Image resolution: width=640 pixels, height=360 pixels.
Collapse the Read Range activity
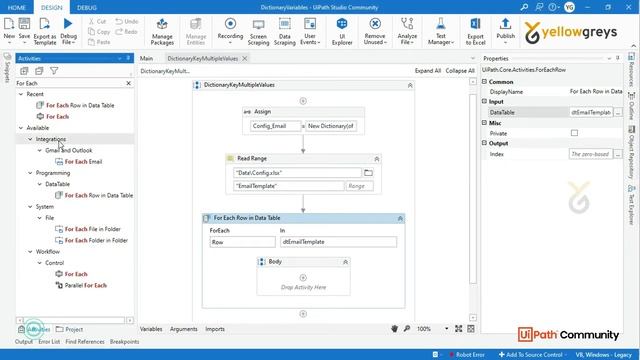click(377, 159)
